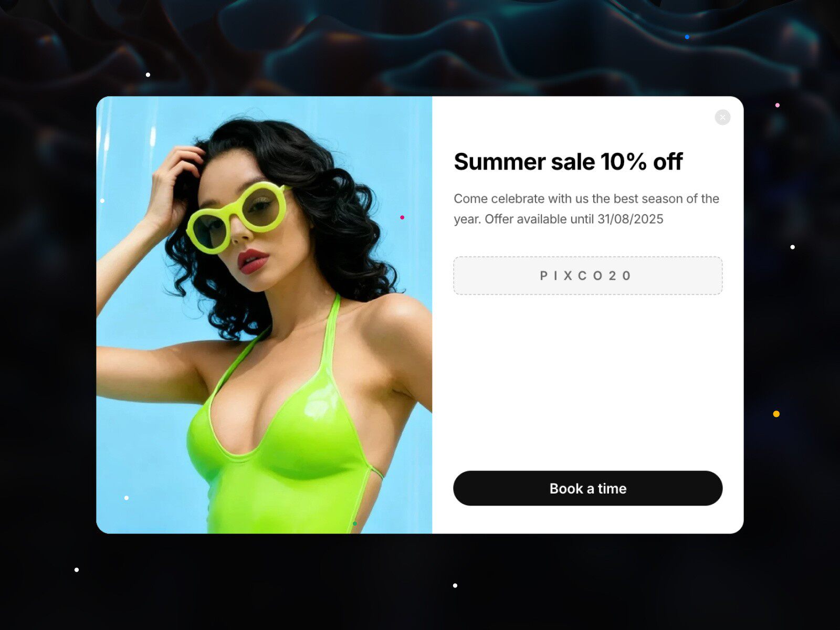
Task: Click the white dot in the bottom-left background
Action: 77,570
